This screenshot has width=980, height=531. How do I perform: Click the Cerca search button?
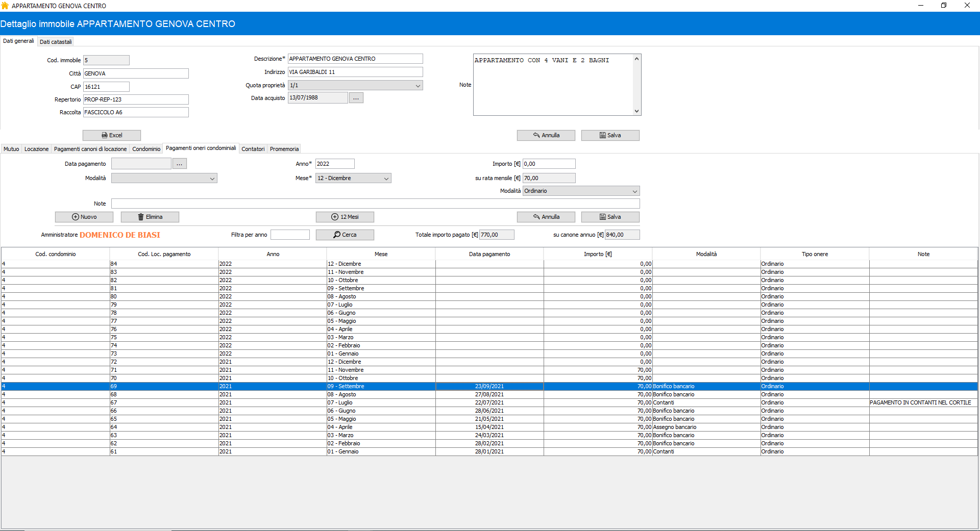click(345, 235)
